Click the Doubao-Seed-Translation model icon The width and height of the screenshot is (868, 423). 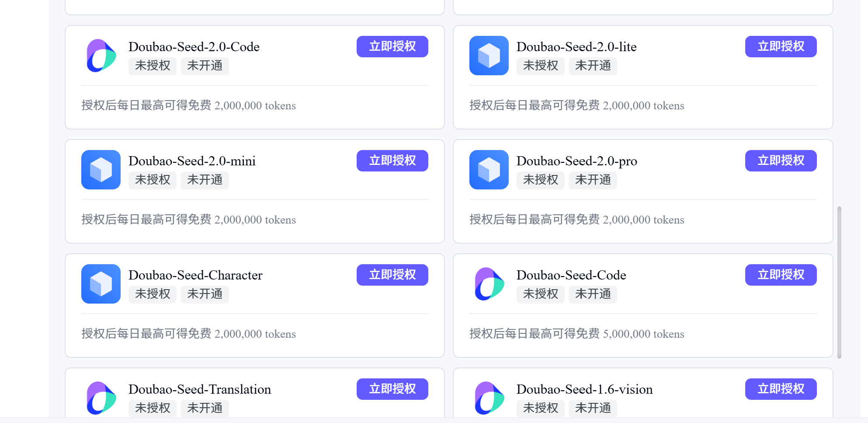tap(101, 398)
